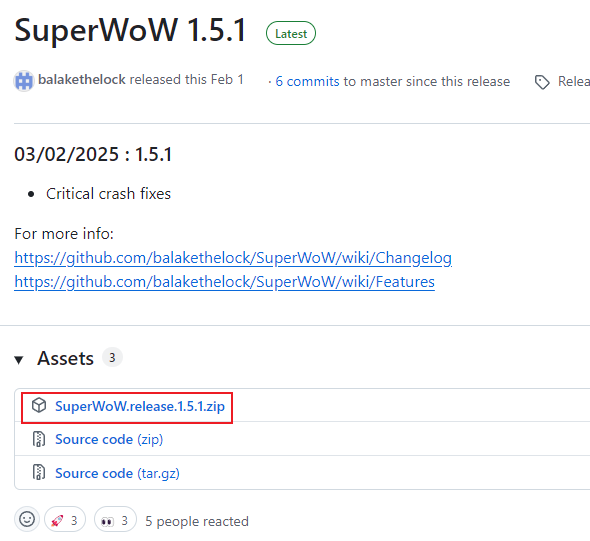Click the release tag icon

tap(542, 82)
